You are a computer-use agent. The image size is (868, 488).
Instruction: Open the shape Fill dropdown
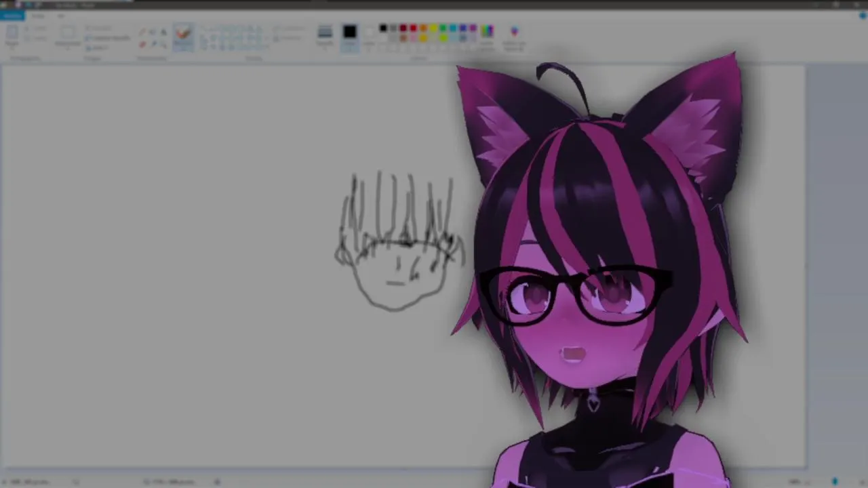point(288,37)
